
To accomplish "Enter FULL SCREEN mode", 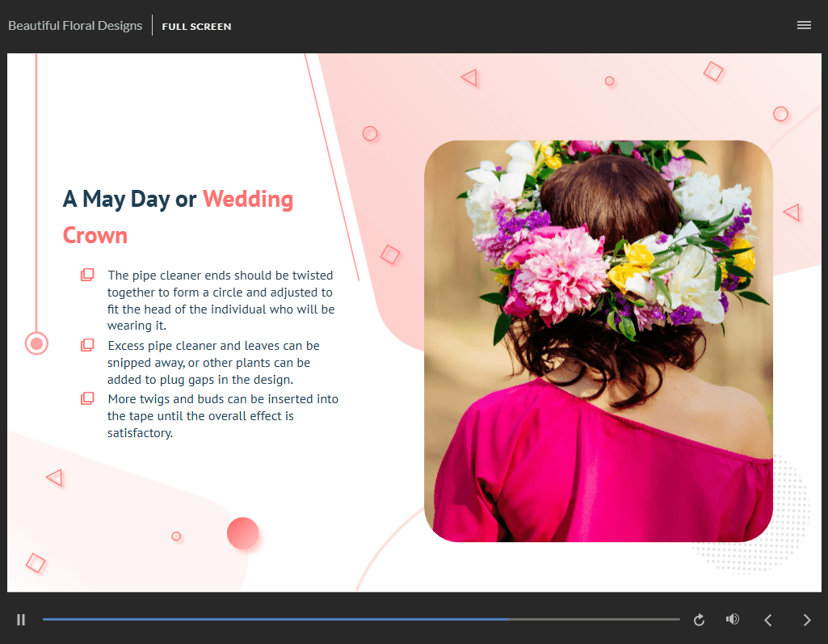I will coord(196,26).
